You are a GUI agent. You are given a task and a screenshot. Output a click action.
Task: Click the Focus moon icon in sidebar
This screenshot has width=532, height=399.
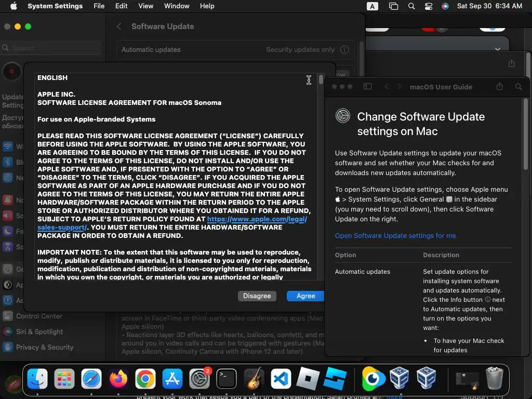[7, 231]
